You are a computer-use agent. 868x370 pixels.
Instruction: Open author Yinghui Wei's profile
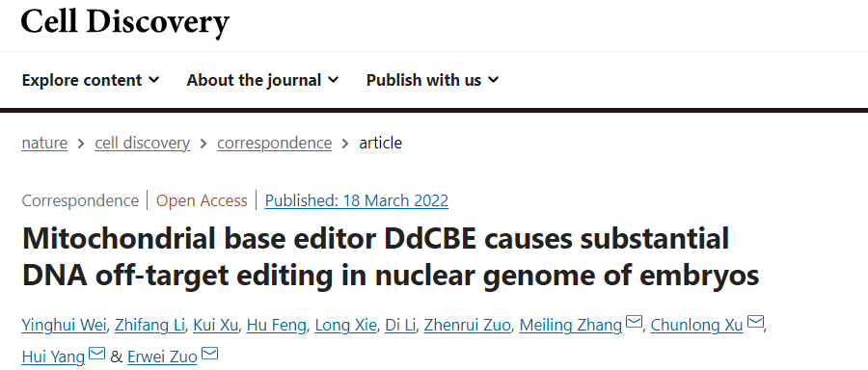pyautogui.click(x=64, y=326)
